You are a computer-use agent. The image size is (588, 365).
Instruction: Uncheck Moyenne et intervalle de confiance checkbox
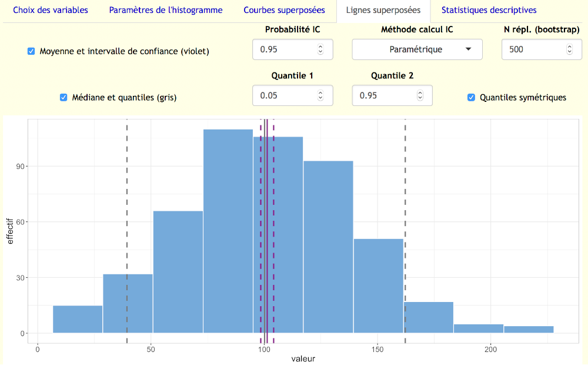pos(32,51)
